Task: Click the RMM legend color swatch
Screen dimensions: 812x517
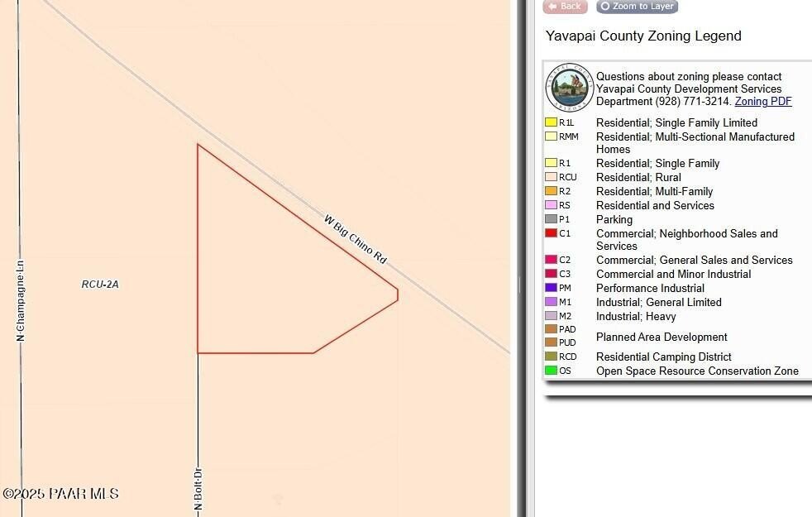Action: pyautogui.click(x=551, y=136)
